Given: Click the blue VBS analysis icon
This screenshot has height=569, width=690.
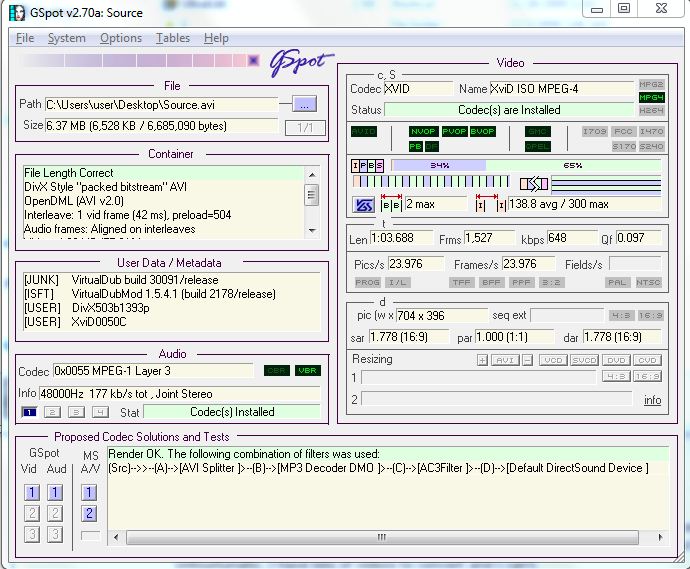Looking at the screenshot, I should (x=363, y=205).
